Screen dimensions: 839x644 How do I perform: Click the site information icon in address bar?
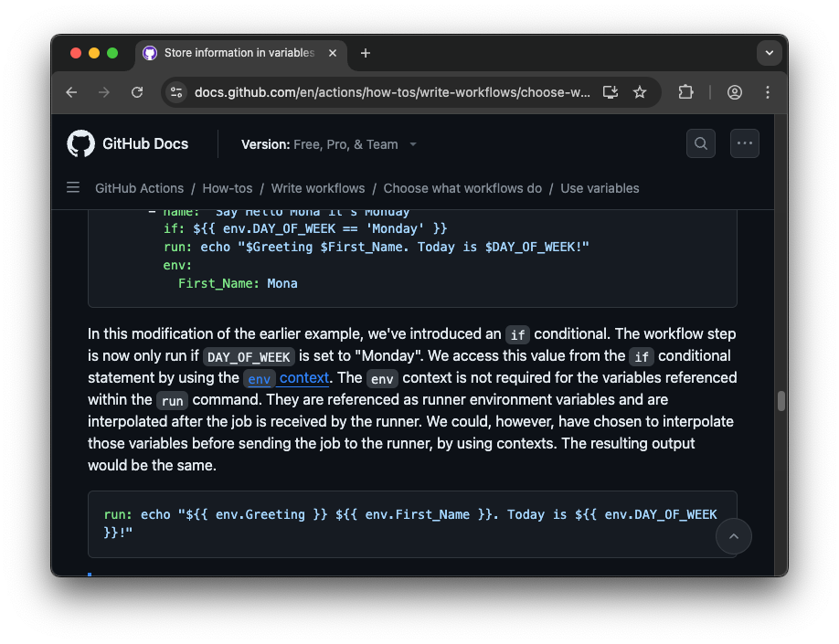click(x=176, y=92)
